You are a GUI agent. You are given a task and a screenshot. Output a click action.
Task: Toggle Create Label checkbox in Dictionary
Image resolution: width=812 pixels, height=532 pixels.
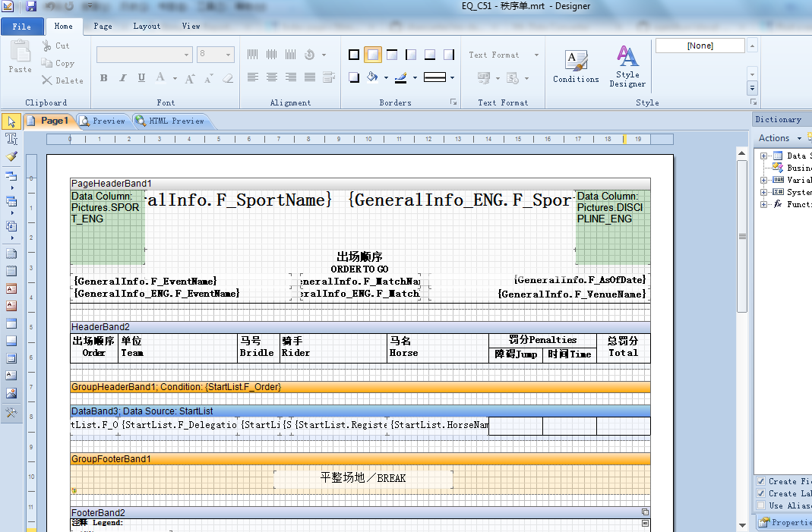pyautogui.click(x=761, y=494)
